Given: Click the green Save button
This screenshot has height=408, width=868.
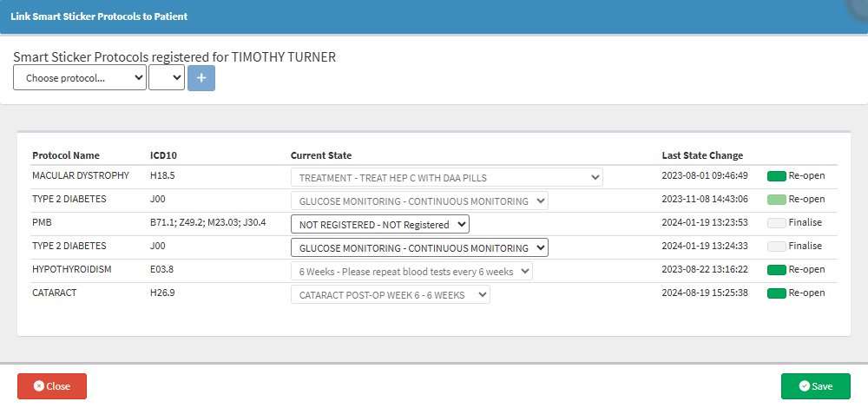Looking at the screenshot, I should (x=815, y=386).
